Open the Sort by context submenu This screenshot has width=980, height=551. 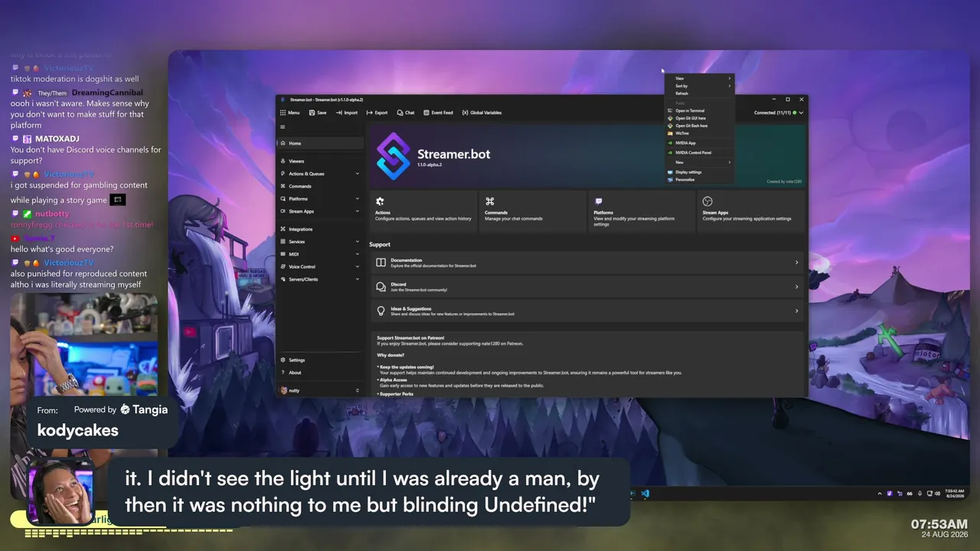point(699,86)
